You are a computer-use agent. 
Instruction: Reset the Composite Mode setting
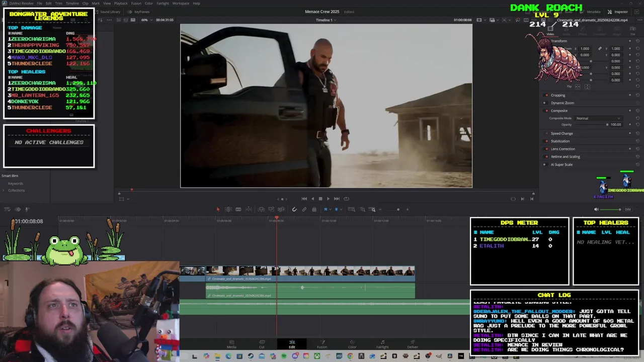pyautogui.click(x=637, y=118)
